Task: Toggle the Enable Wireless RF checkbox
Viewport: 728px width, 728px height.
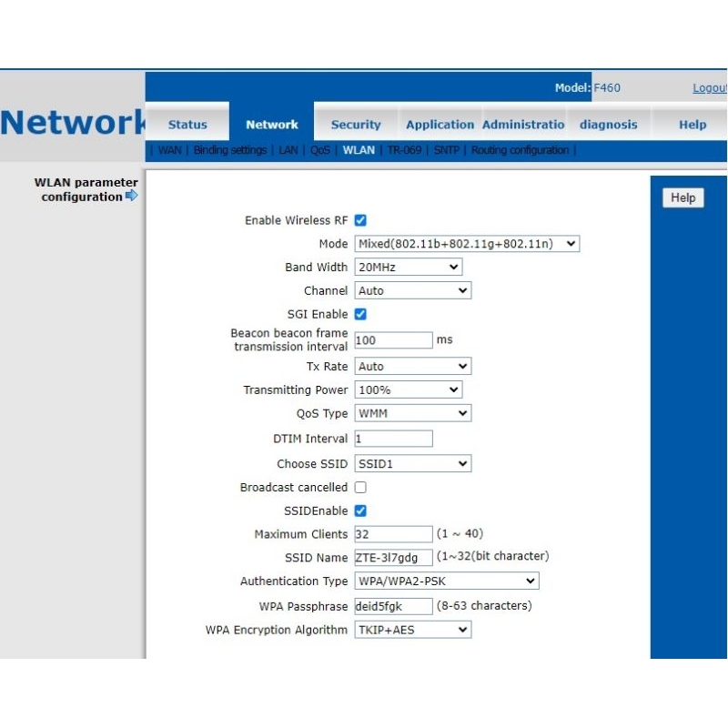Action: pos(360,220)
